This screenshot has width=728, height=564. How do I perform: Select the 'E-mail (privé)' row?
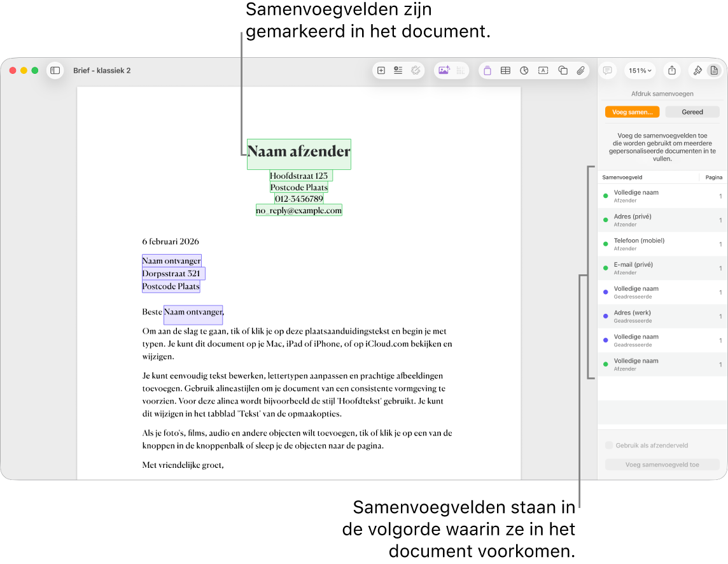click(x=662, y=269)
